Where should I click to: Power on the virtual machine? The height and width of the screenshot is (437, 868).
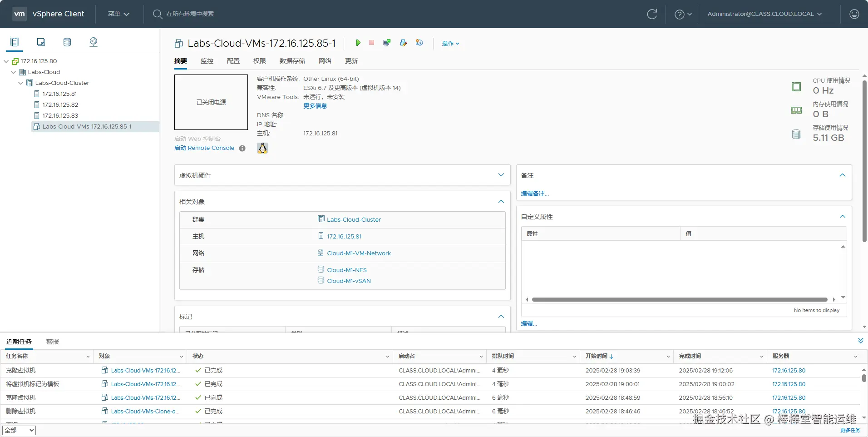click(358, 43)
